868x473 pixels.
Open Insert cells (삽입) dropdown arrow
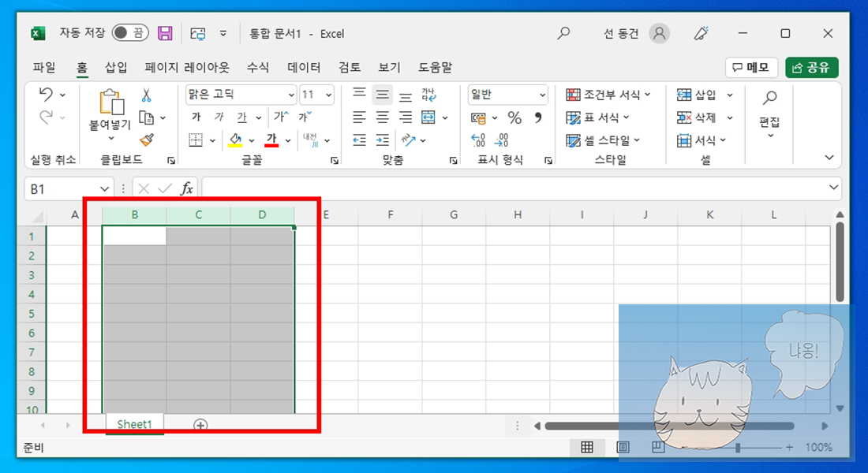click(730, 95)
